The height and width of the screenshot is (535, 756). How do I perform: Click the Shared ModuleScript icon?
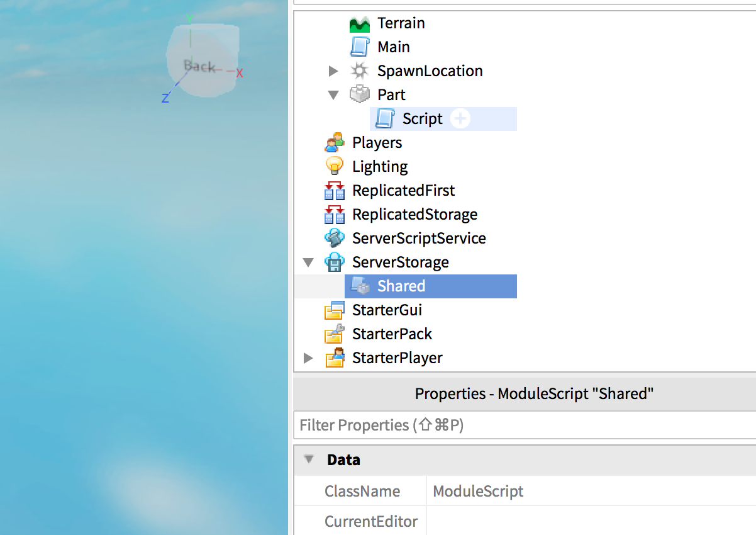click(360, 286)
